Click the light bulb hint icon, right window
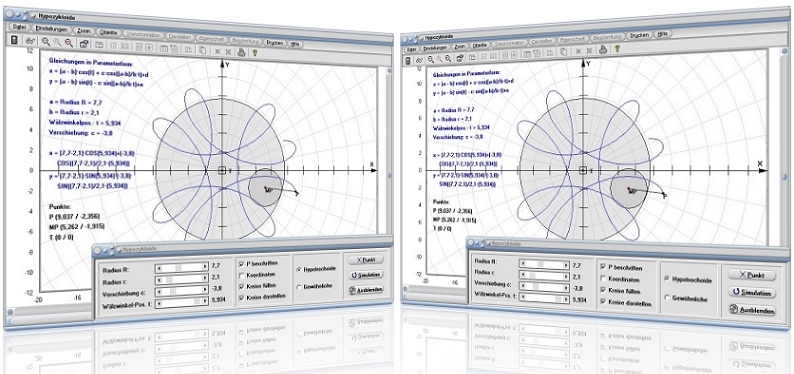The height and width of the screenshot is (374, 794). tap(617, 49)
